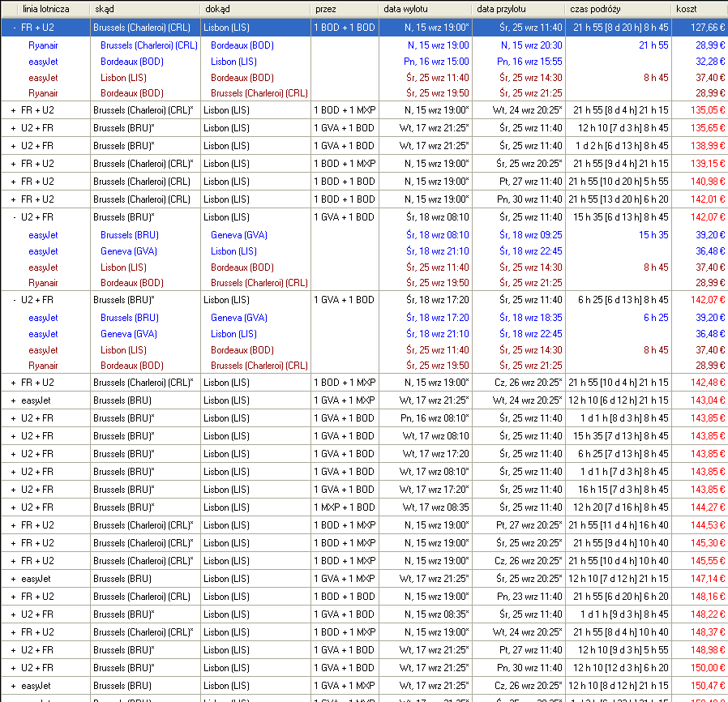The image size is (728, 702).
Task: Expand the 139,15 € FR + U2 row
Action: coord(14,164)
